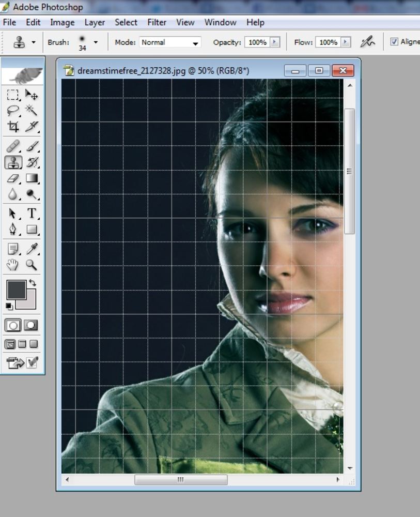This screenshot has width=420, height=517.
Task: Open the Layer menu
Action: 95,22
